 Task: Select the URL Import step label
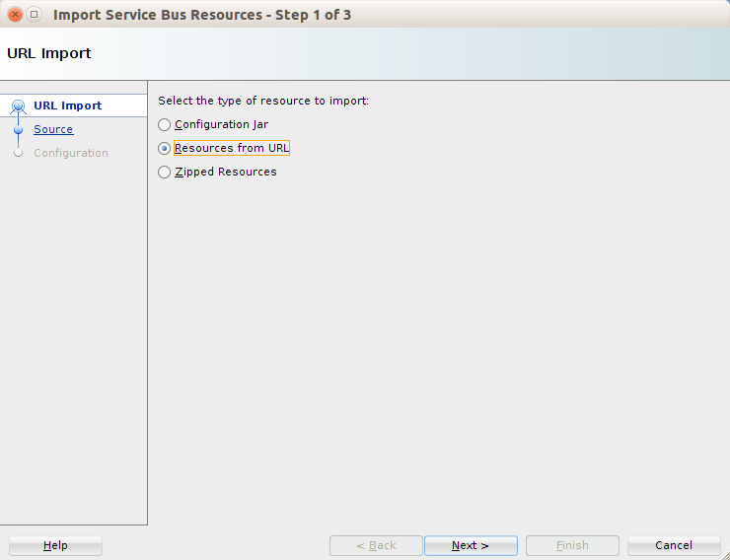(67, 105)
